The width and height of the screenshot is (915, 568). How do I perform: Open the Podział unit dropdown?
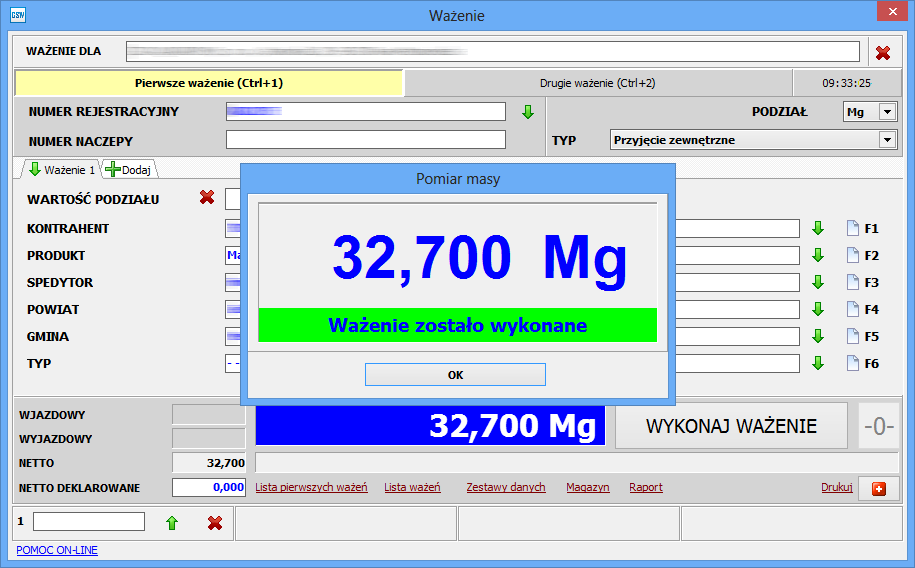(886, 112)
